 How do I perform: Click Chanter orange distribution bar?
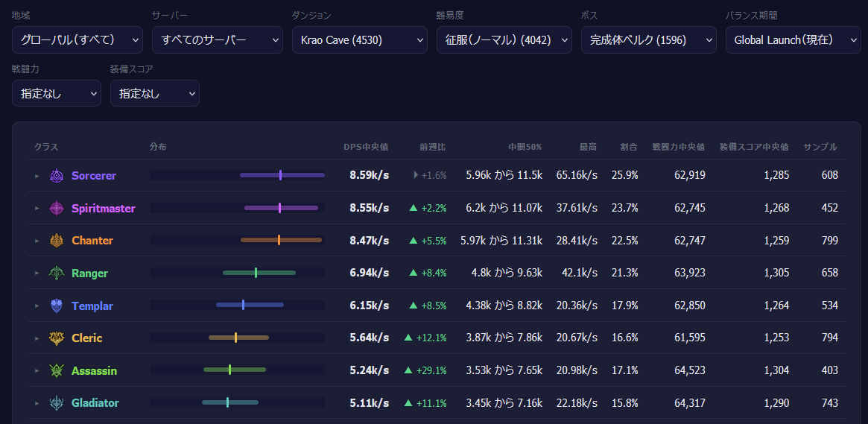[281, 240]
